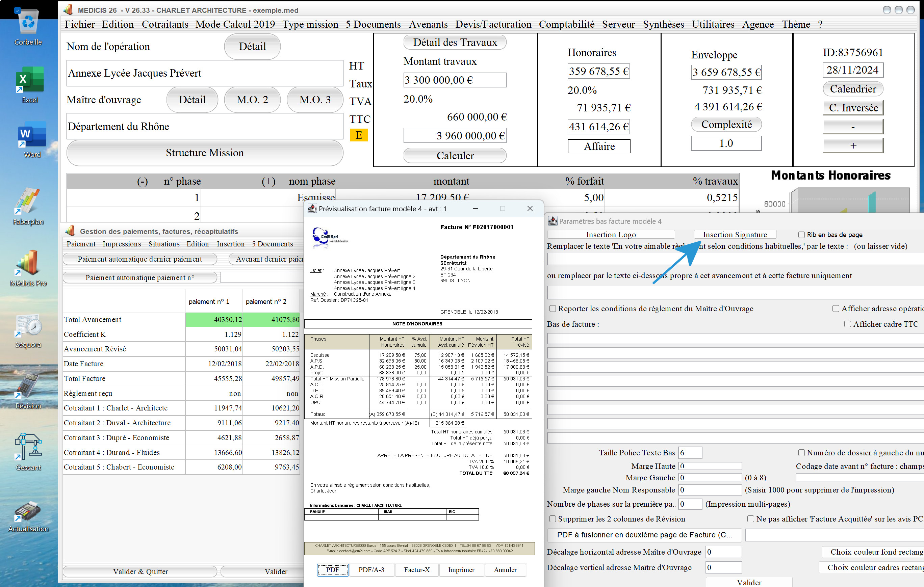Click the Calculer button

[455, 155]
